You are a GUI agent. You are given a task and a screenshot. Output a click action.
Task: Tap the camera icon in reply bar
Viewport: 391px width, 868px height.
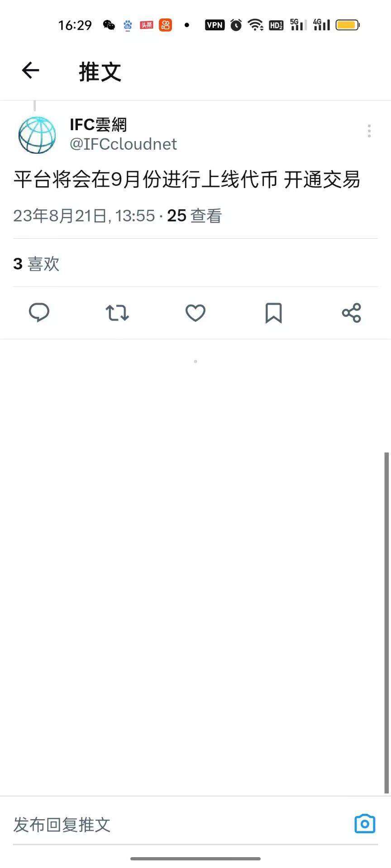(365, 824)
